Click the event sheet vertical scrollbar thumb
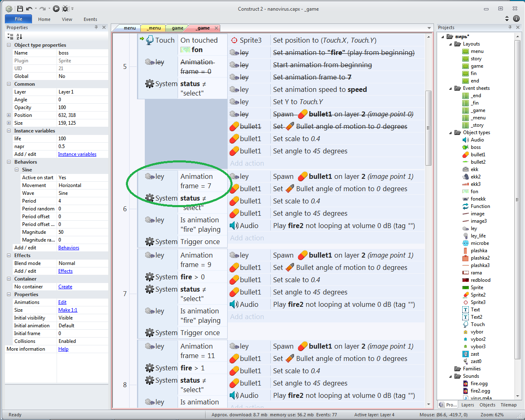The width and height of the screenshot is (525, 420). (428, 127)
